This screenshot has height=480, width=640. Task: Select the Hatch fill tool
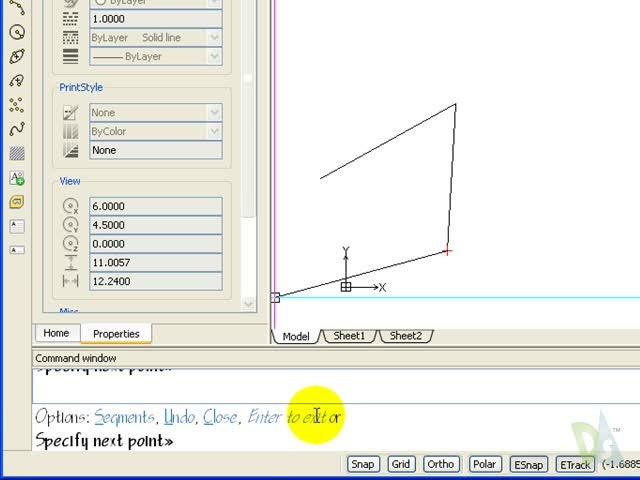pos(17,153)
